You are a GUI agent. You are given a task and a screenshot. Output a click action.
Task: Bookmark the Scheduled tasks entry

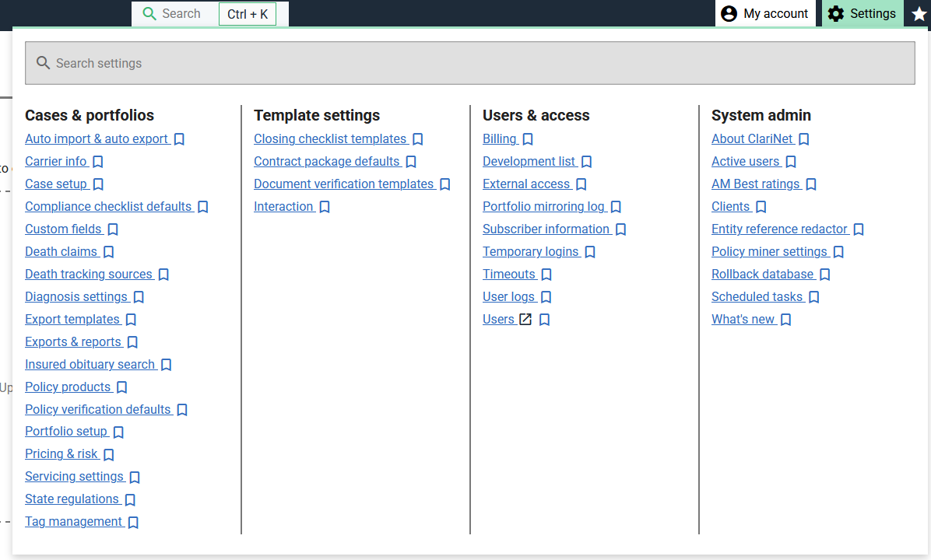pyautogui.click(x=814, y=297)
